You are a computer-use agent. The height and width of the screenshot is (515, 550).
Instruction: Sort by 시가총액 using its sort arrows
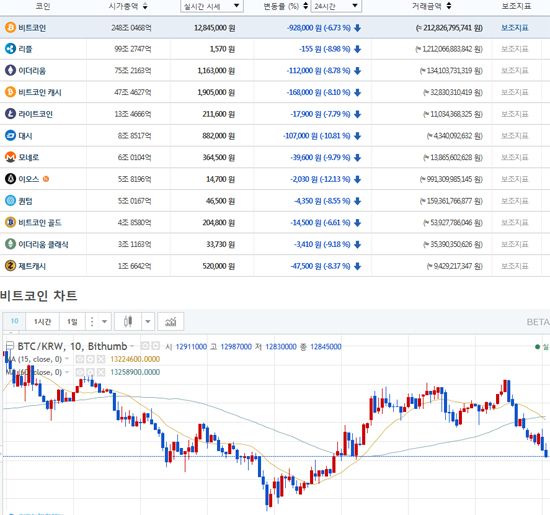145,6
